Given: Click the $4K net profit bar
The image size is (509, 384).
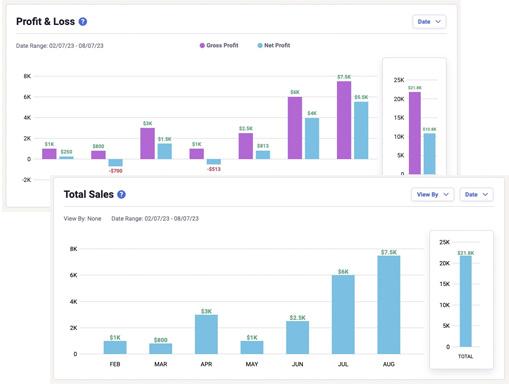Looking at the screenshot, I should [x=312, y=138].
